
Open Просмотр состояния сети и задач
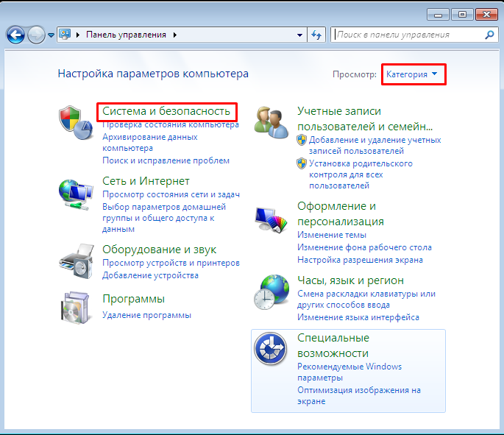point(171,194)
